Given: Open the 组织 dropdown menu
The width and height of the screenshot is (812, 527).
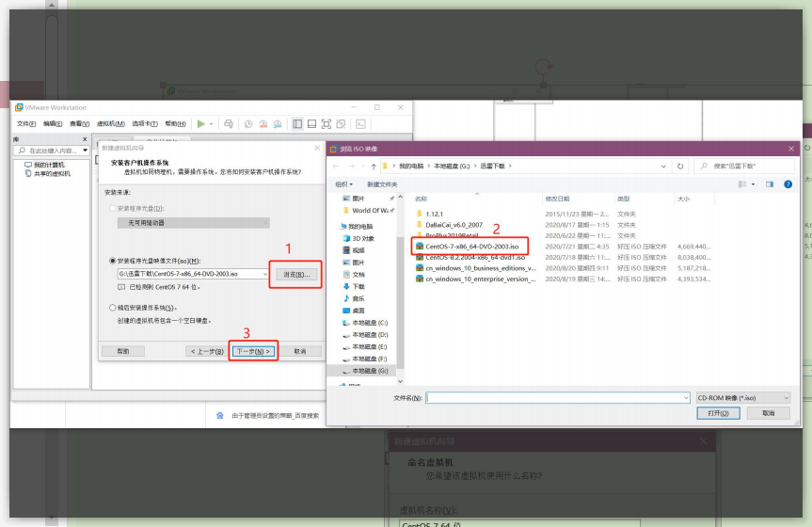Looking at the screenshot, I should [x=343, y=184].
